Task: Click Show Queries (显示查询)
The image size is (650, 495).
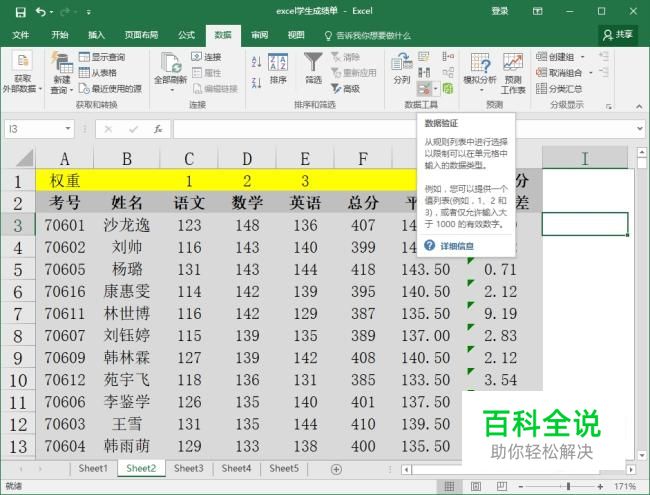Action: [x=102, y=57]
